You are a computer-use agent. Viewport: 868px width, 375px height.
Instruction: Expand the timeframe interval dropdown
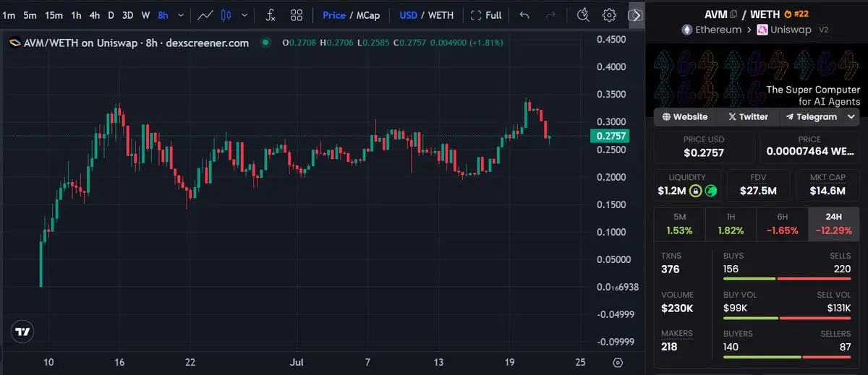tap(180, 14)
